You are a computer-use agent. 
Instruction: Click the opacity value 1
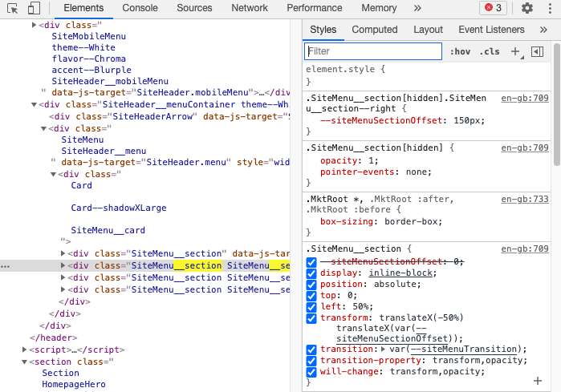coord(371,161)
